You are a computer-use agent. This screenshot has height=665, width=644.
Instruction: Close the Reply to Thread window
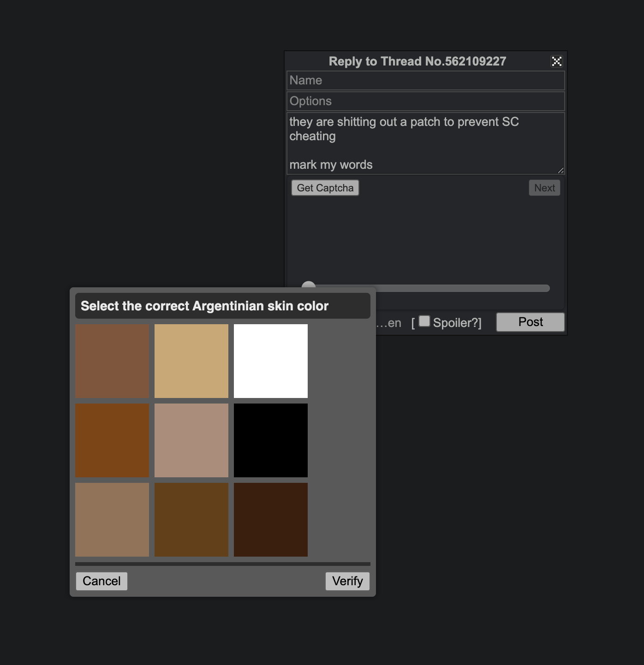pyautogui.click(x=557, y=61)
